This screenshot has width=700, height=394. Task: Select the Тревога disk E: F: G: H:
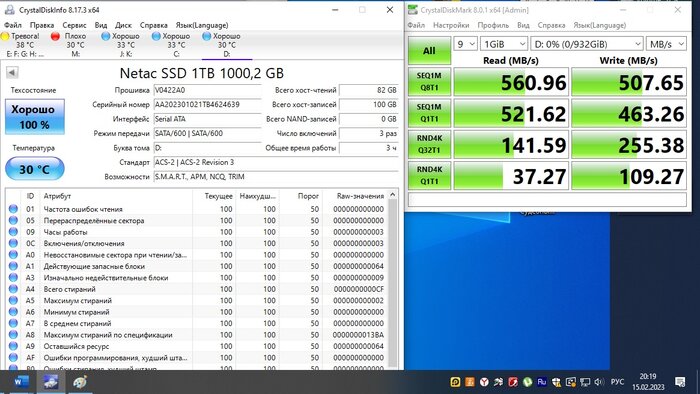point(24,45)
